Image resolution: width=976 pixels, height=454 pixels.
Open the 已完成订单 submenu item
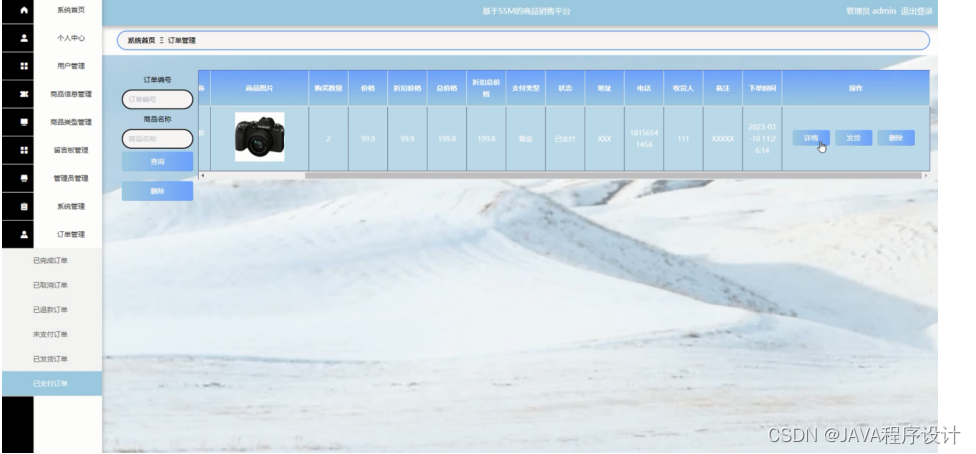point(52,260)
